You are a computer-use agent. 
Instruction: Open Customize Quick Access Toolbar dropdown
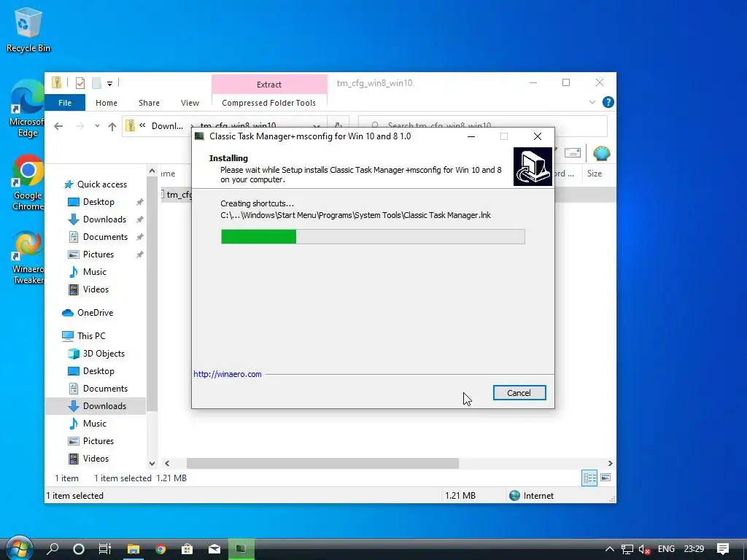point(109,84)
